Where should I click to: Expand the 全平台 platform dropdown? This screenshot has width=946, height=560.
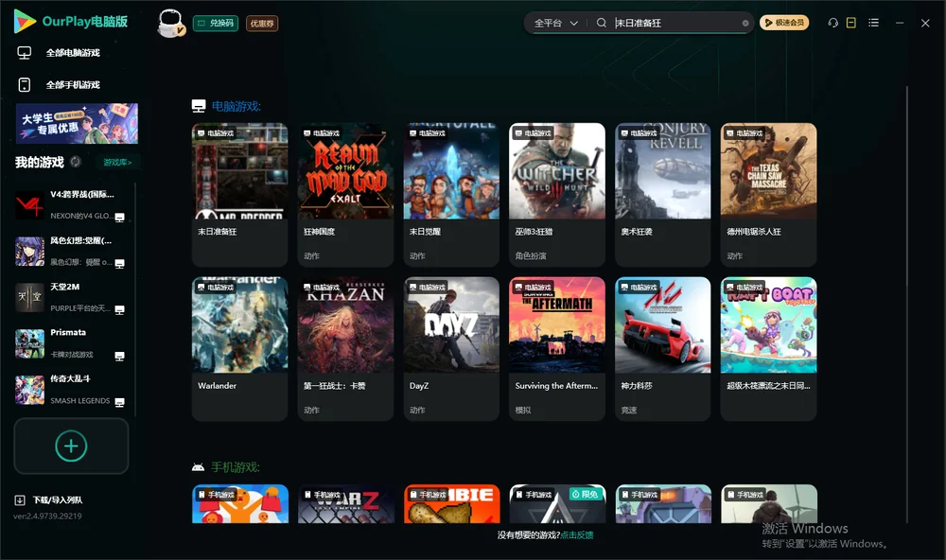coord(555,23)
